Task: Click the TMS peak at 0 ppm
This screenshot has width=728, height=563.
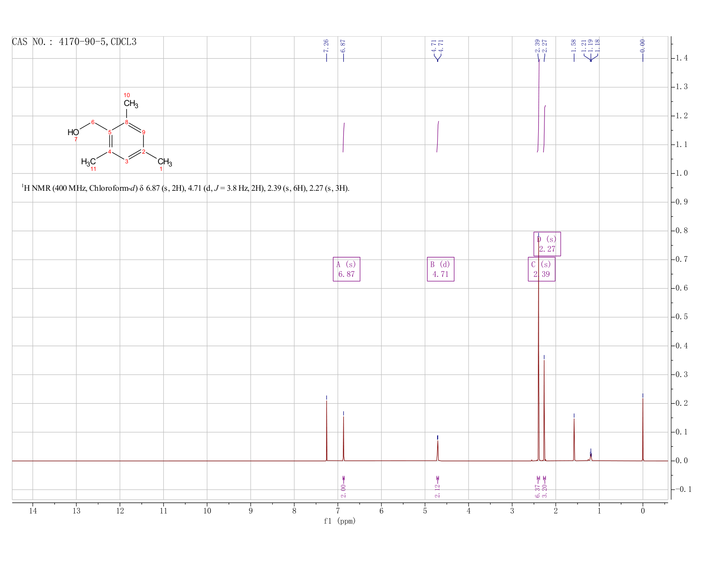Action: (642, 428)
